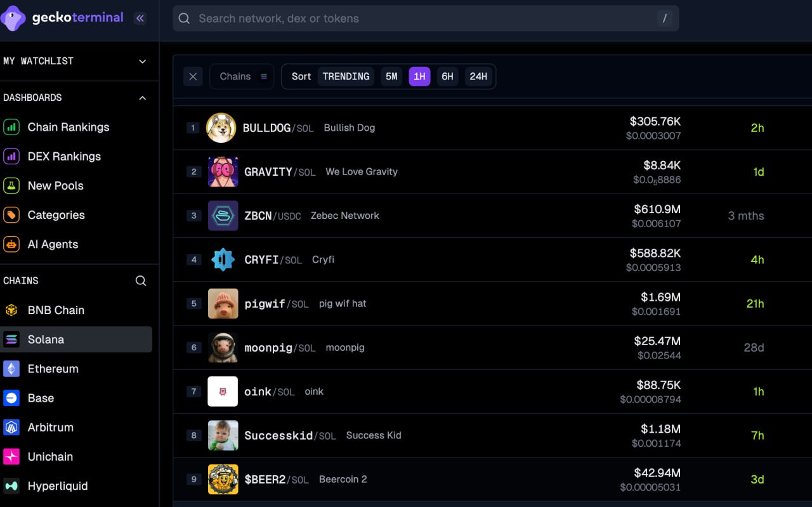
Task: Focus the Search network, dex or tokens field
Action: [x=426, y=18]
